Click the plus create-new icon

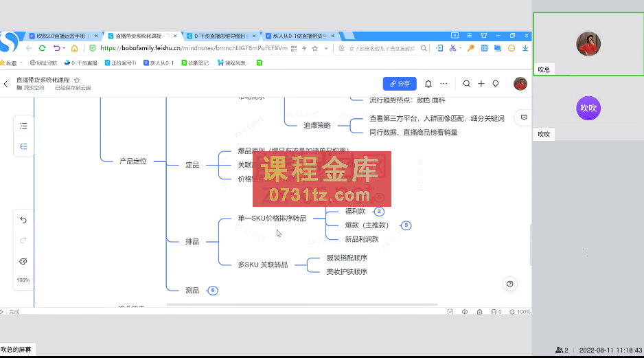tap(481, 84)
